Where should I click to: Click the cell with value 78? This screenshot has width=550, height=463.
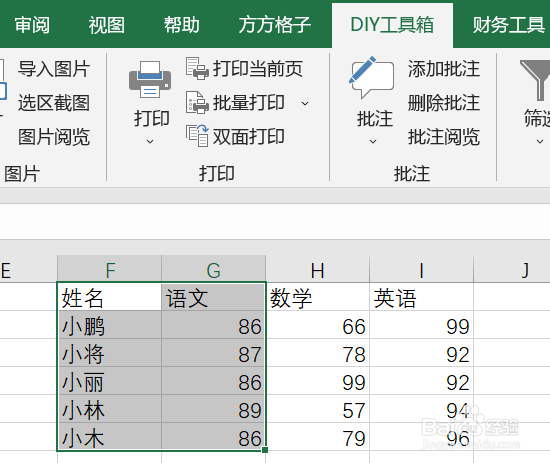click(x=317, y=353)
